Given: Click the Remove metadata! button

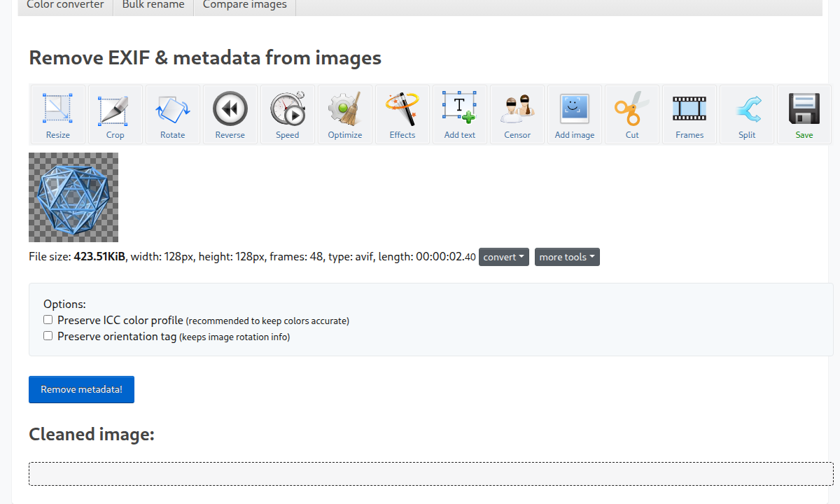Looking at the screenshot, I should point(81,389).
